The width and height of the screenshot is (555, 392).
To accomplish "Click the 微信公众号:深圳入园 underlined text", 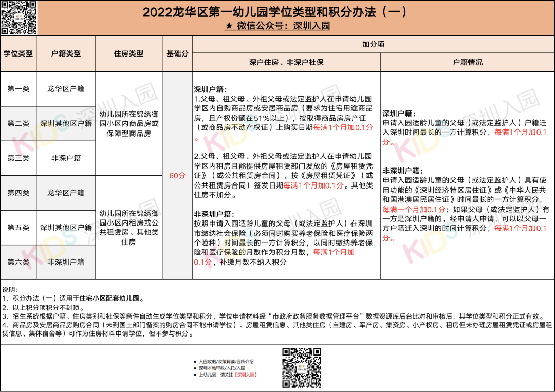I will coord(277,26).
